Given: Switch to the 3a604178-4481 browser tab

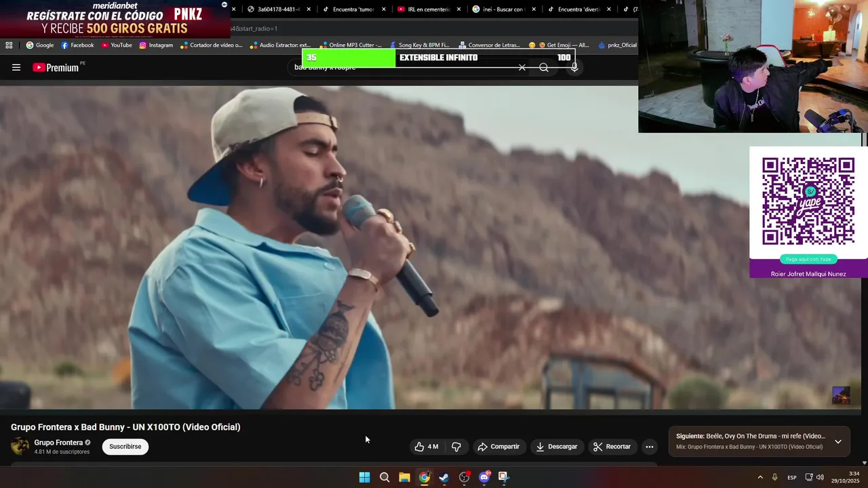Looking at the screenshot, I should (274, 9).
